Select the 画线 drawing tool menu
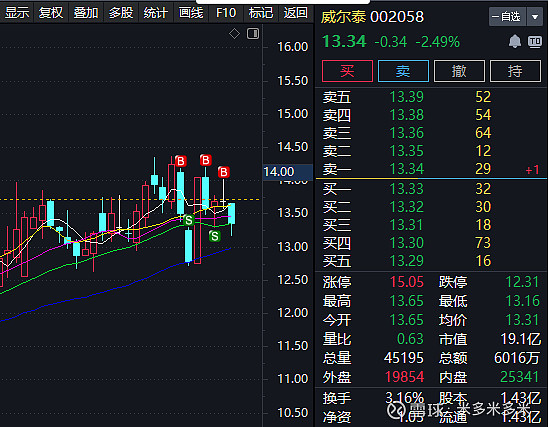 coord(191,13)
